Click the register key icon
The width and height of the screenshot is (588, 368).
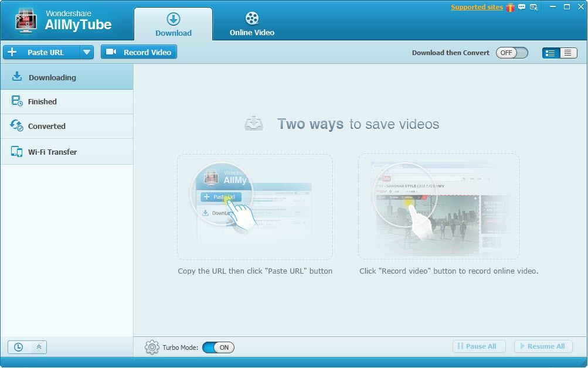(534, 7)
